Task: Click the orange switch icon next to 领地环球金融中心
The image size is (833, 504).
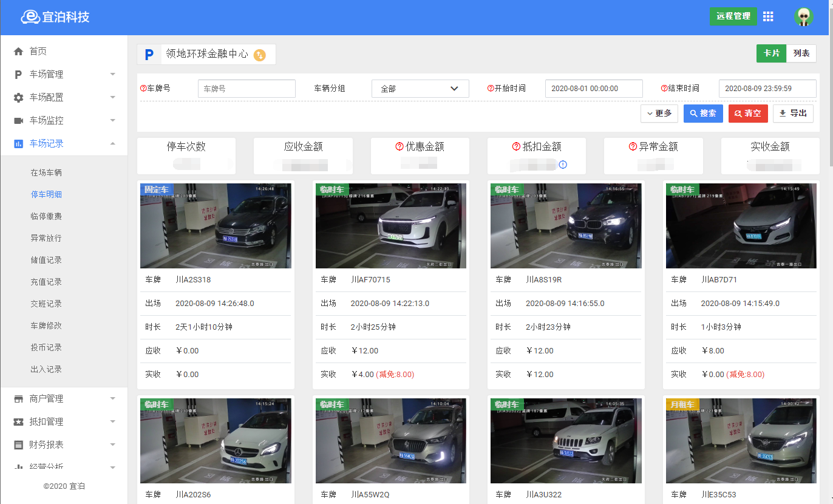Action: click(259, 55)
